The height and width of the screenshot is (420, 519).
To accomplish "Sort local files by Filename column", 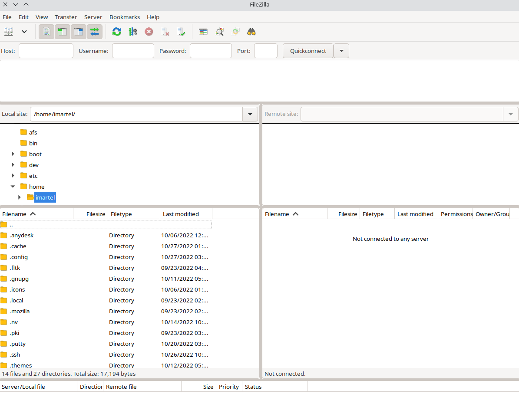I will point(36,214).
